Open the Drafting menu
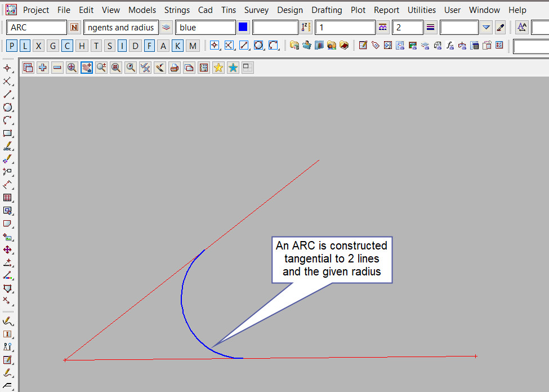 click(x=327, y=10)
